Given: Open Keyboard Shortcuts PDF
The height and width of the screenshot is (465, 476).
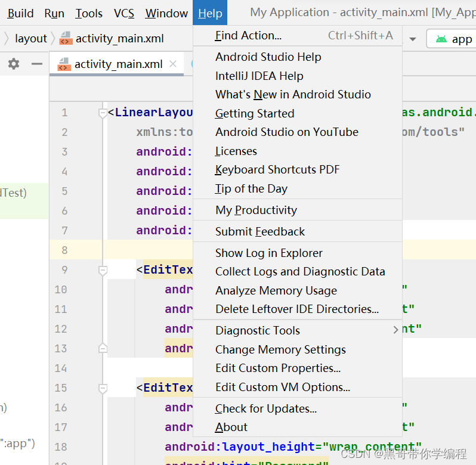Looking at the screenshot, I should pos(298,170).
